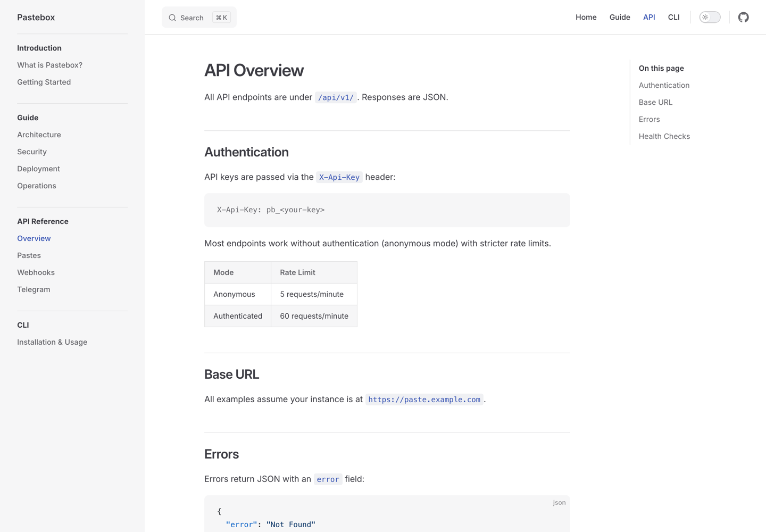
Task: Click the ⌘K shortcut badge
Action: (221, 18)
